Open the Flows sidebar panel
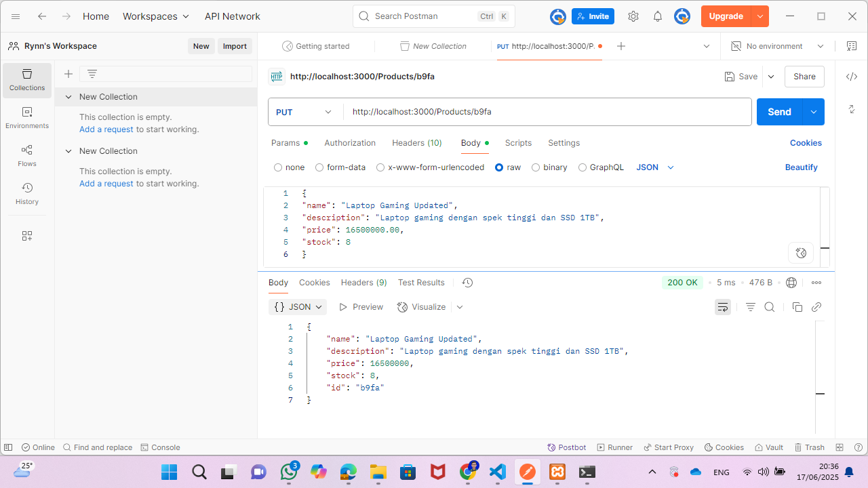This screenshot has width=868, height=488. [27, 155]
